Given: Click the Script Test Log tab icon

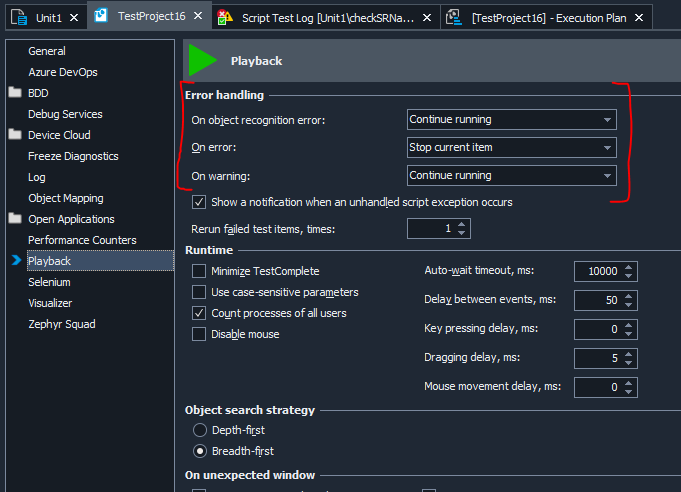Looking at the screenshot, I should (225, 17).
